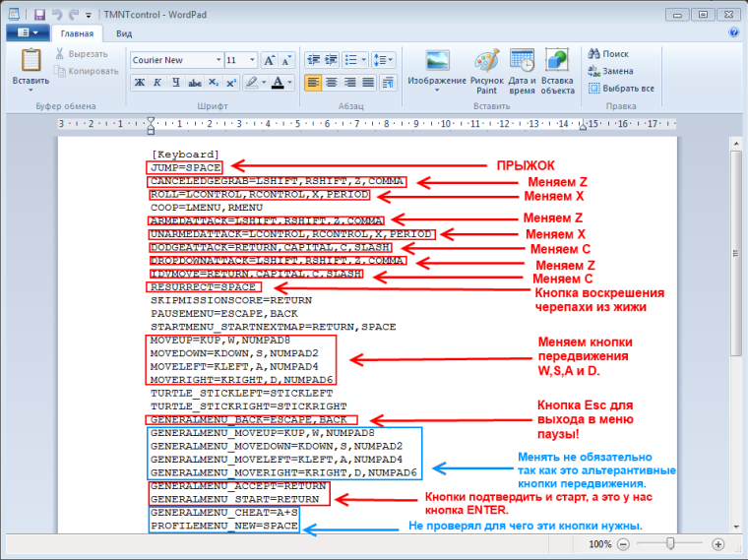Click the COOP=LMENU,RMENU line
The height and width of the screenshot is (560, 748).
[207, 208]
